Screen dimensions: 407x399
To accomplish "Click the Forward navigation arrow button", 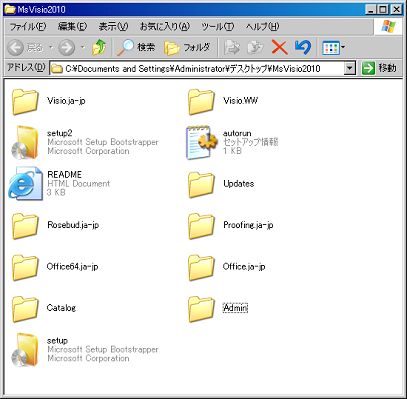I will pos(67,48).
